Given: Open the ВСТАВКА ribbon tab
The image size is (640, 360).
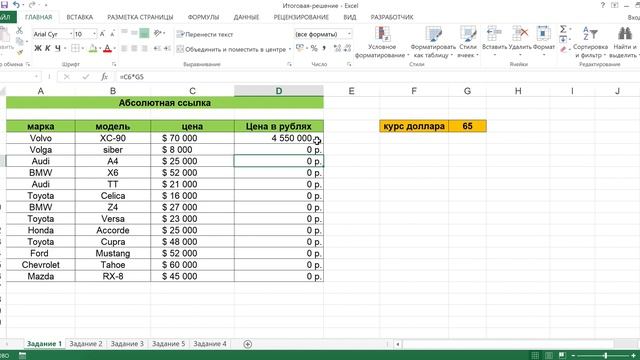Looking at the screenshot, I should (80, 17).
